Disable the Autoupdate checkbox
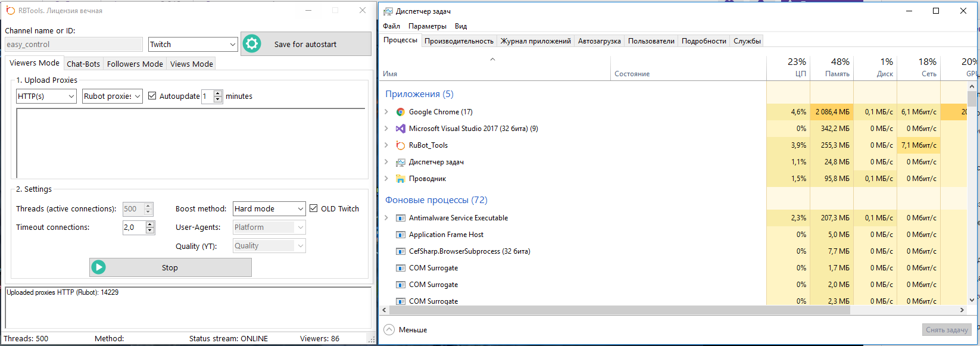The image size is (980, 346). (152, 96)
